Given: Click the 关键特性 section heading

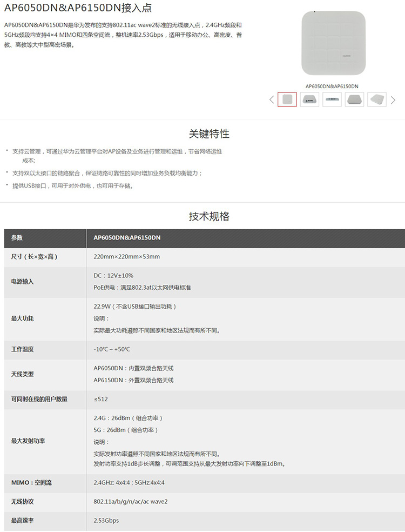Looking at the screenshot, I should (209, 134).
